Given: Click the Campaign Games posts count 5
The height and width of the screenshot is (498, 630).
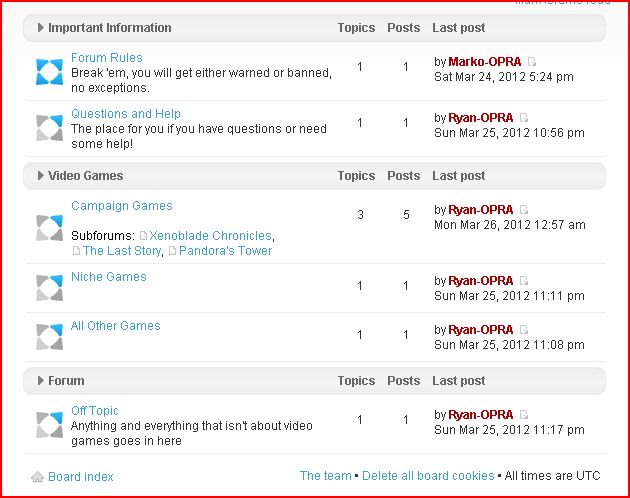Looking at the screenshot, I should point(406,215).
